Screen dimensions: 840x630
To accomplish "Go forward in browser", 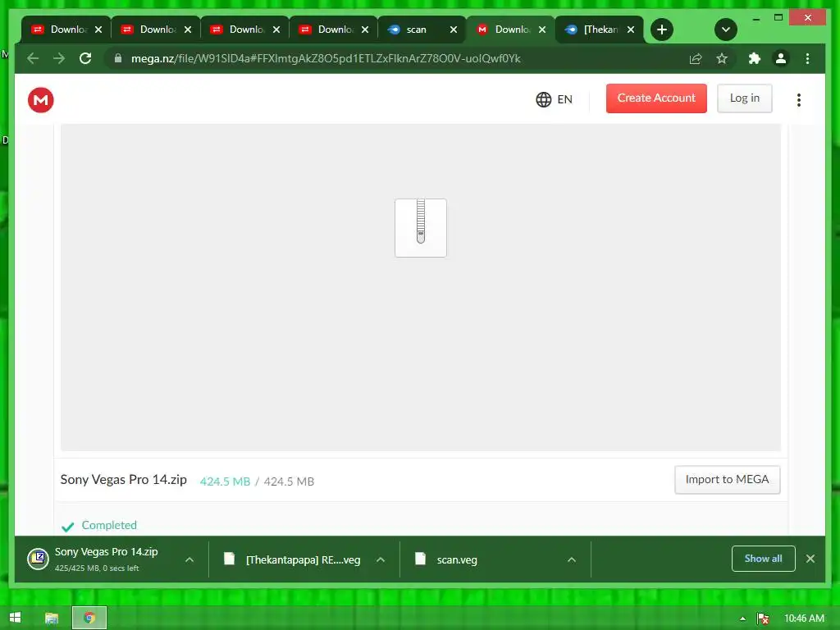I will click(x=59, y=58).
